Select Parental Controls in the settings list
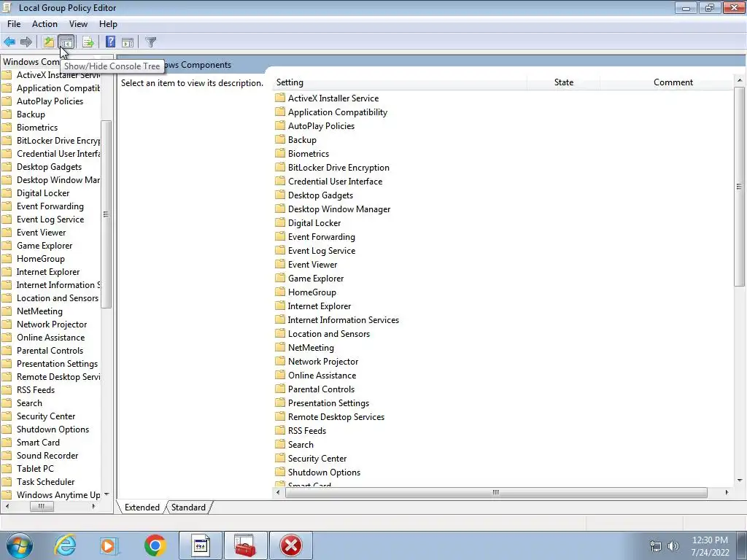 click(321, 389)
